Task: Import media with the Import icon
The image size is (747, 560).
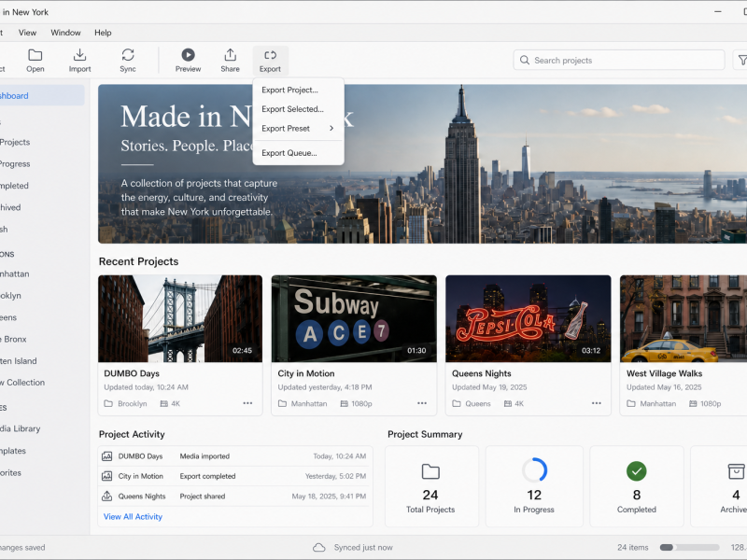Action: pos(79,55)
